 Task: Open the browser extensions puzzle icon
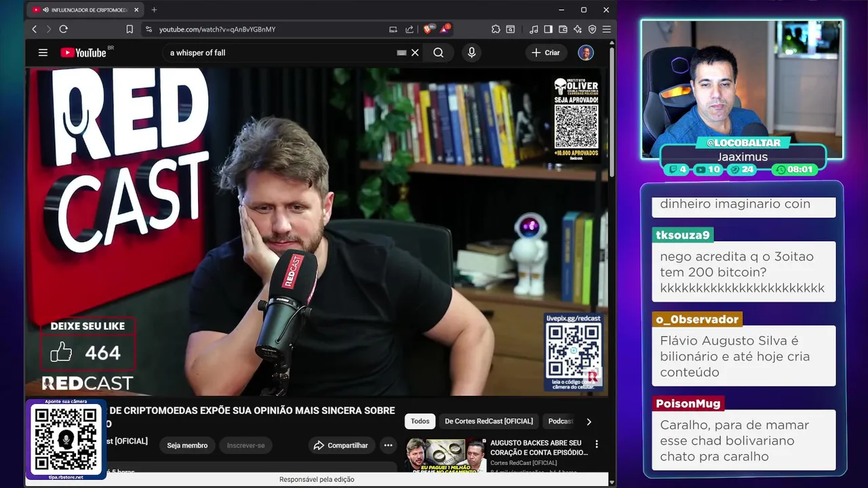tap(496, 29)
